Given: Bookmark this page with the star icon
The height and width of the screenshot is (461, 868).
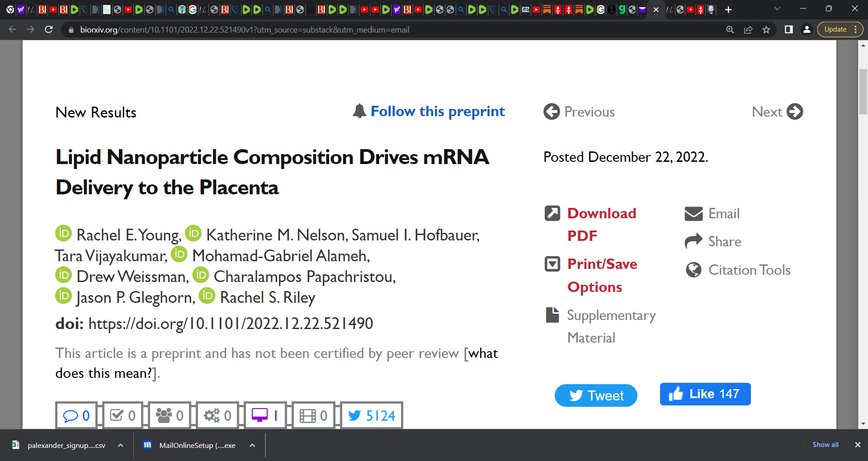Looking at the screenshot, I should [x=766, y=29].
